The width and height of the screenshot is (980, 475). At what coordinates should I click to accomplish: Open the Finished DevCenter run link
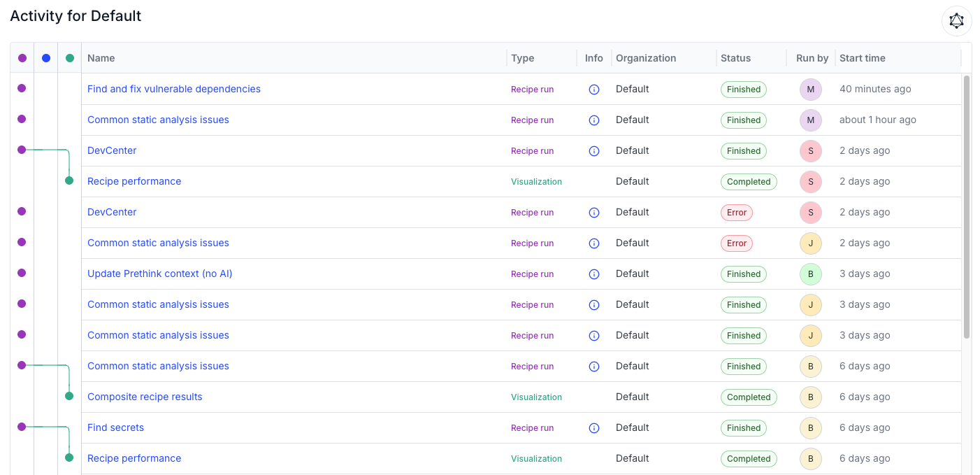112,150
